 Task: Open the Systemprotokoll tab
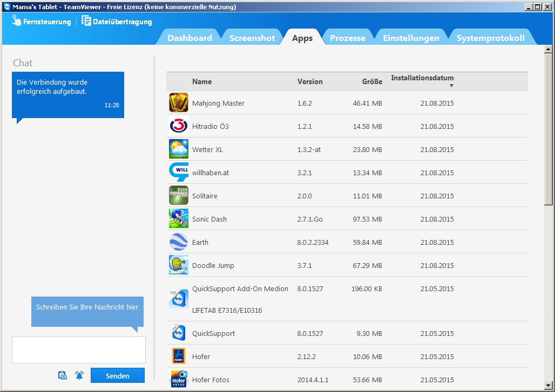tap(490, 38)
